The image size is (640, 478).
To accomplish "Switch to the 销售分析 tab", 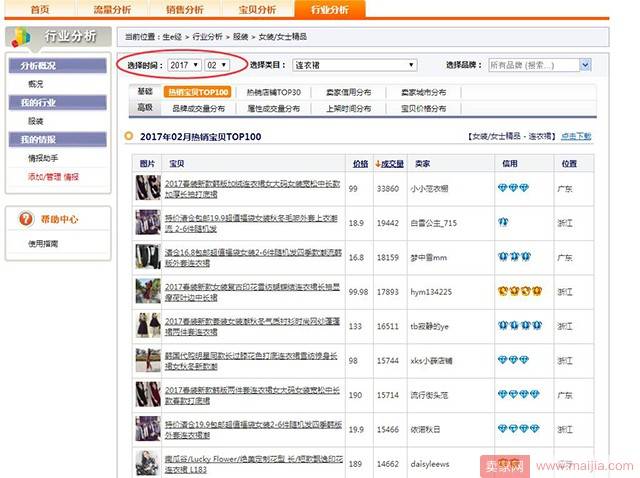I will [184, 9].
